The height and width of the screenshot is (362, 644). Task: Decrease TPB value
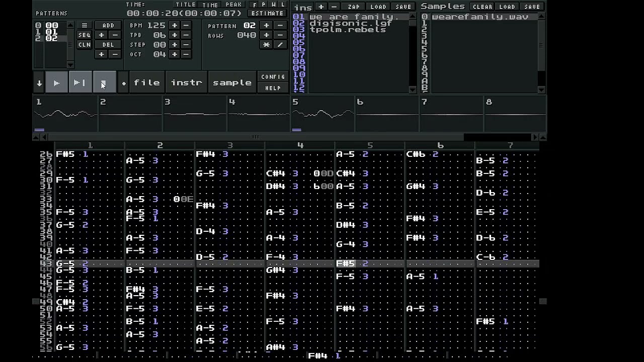coord(186,35)
